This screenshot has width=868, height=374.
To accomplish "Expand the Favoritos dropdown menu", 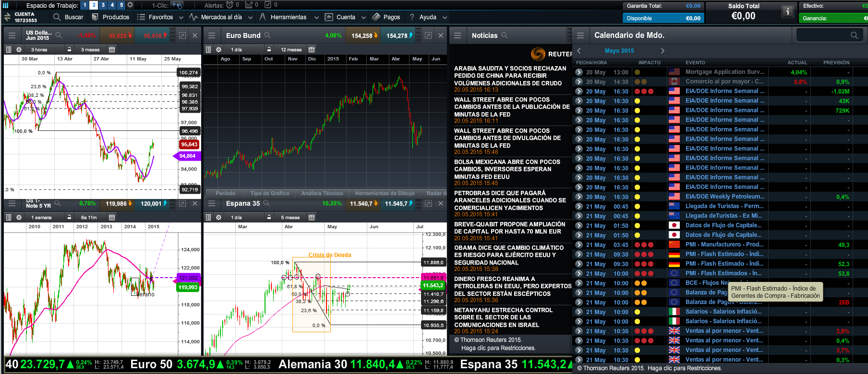I will 181,17.
